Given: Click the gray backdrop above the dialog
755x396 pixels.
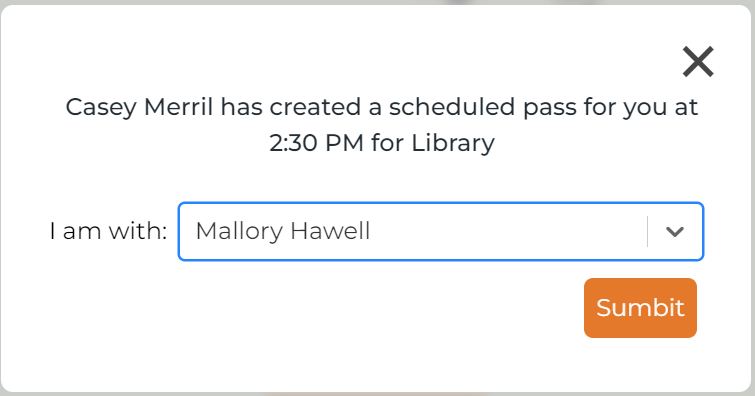Looking at the screenshot, I should [378, 2].
